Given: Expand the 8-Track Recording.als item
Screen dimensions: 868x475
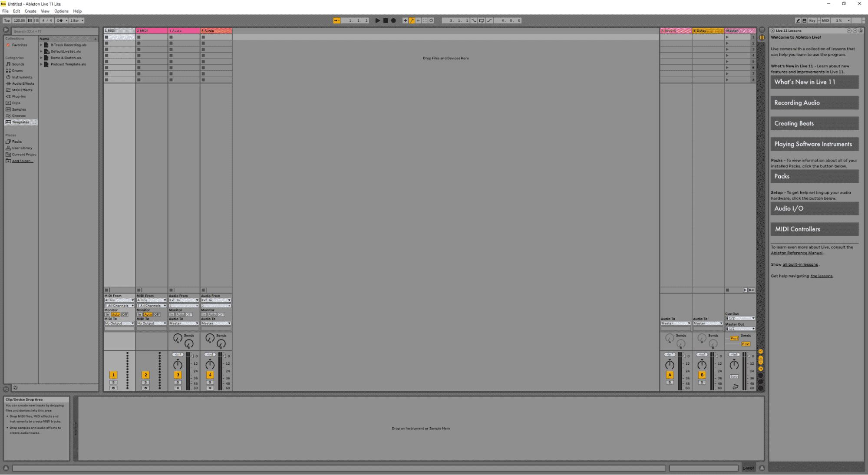Looking at the screenshot, I should pyautogui.click(x=41, y=45).
